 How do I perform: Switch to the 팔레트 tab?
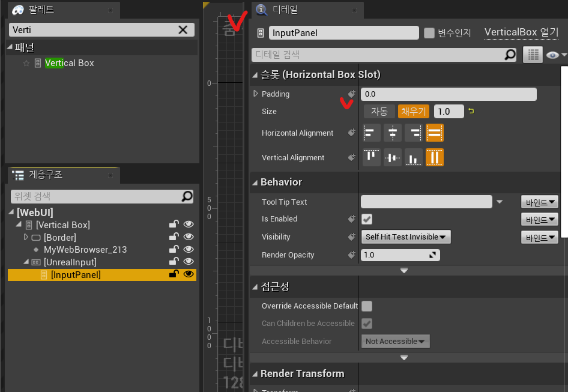tap(40, 10)
